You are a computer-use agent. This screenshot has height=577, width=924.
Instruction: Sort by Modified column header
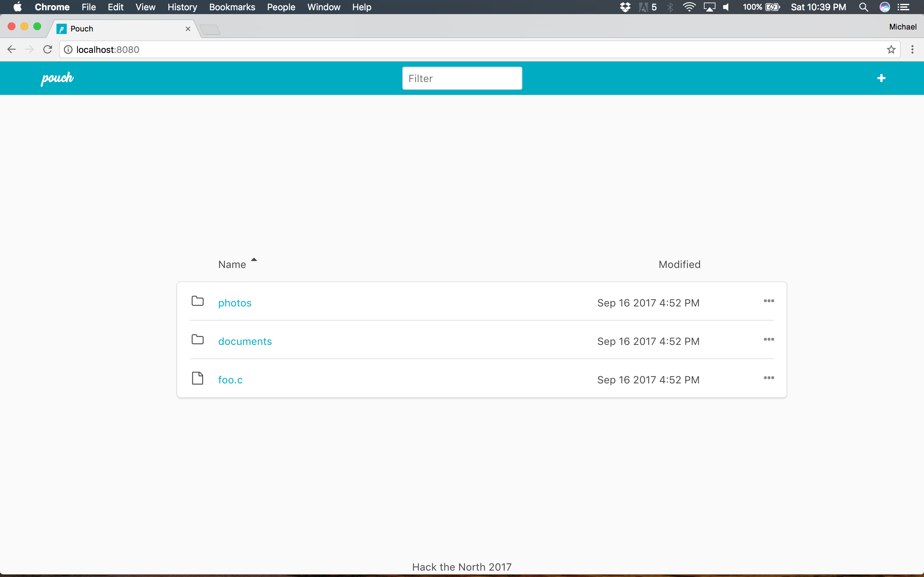pyautogui.click(x=679, y=264)
